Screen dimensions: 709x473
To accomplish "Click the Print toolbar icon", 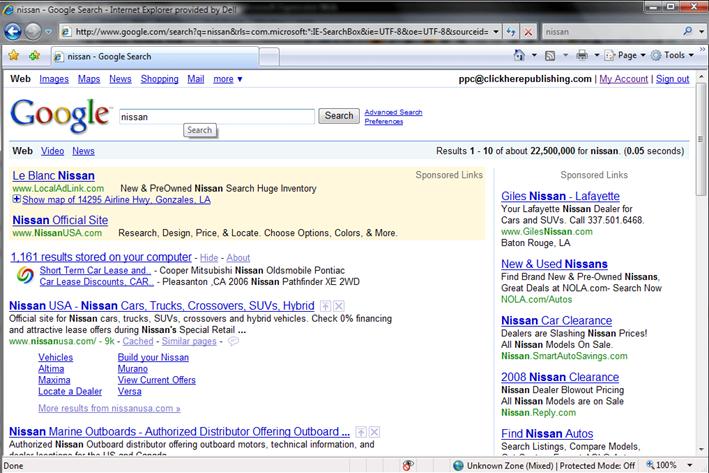I will coord(582,55).
